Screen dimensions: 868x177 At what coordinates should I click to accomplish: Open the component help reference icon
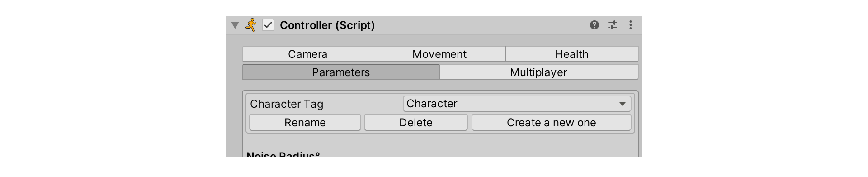coord(594,25)
